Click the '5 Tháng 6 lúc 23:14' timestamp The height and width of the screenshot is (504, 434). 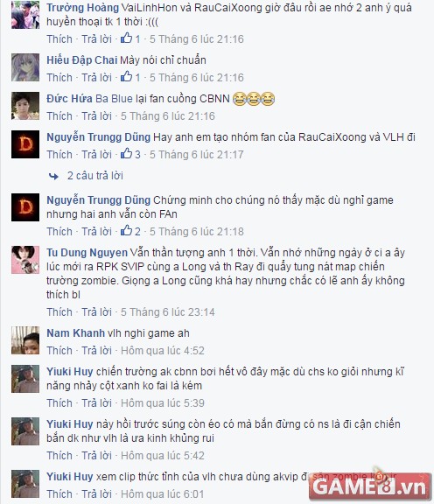(167, 311)
